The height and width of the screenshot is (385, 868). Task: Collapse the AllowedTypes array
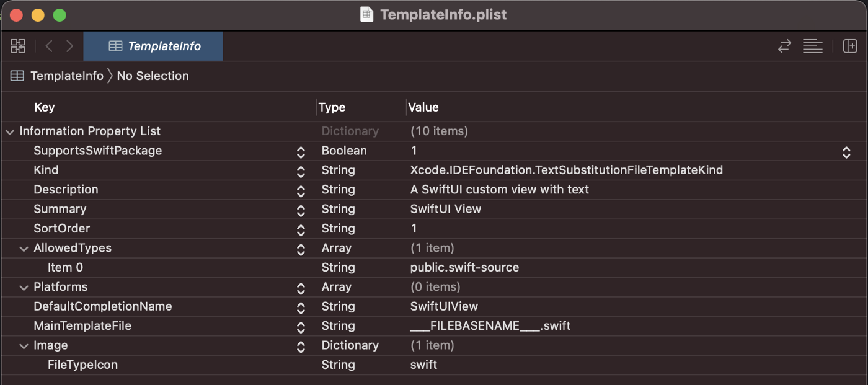[x=24, y=249]
